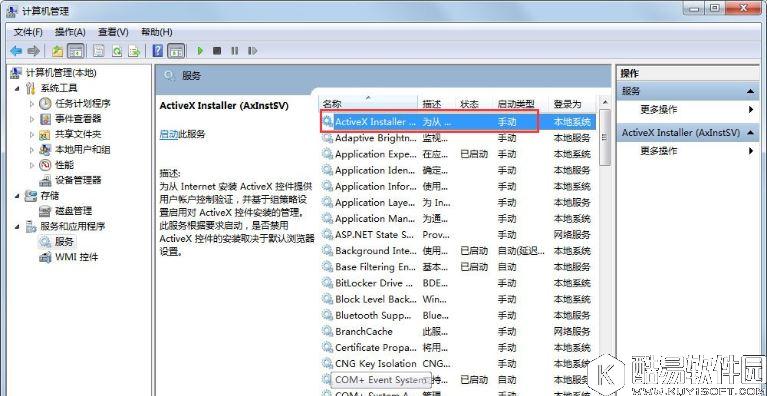Viewport: 767px width, 396px height.
Task: Click the Forward arrow in the toolbar
Action: [33, 50]
